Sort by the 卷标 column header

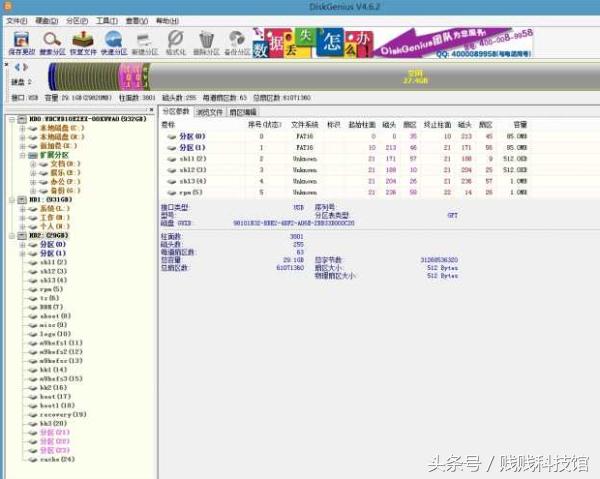[168, 125]
